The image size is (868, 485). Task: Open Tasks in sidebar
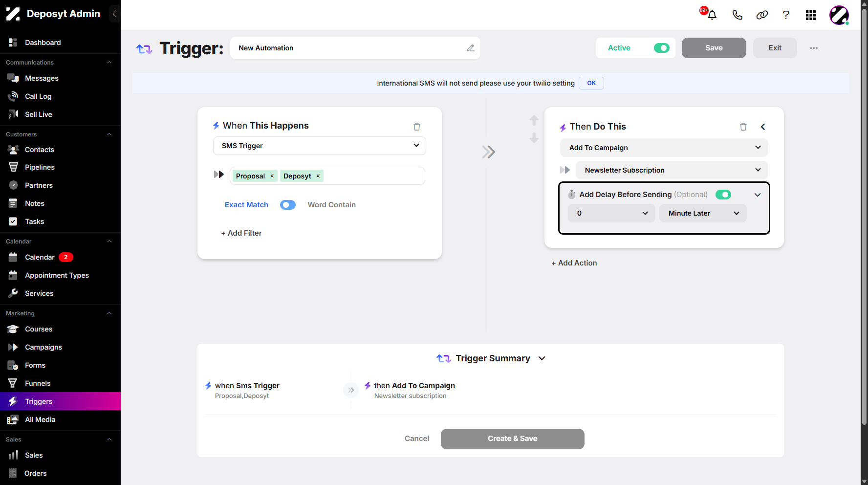60,221
